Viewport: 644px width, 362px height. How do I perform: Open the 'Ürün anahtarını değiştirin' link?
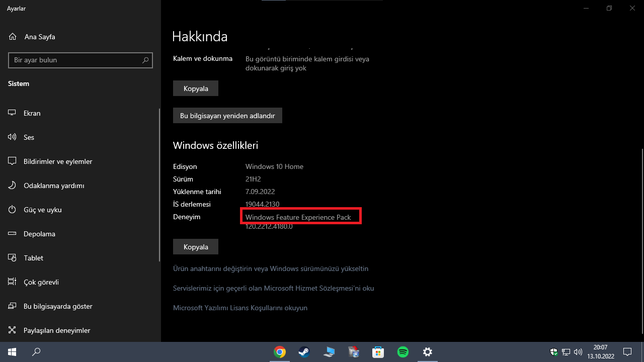pyautogui.click(x=271, y=268)
